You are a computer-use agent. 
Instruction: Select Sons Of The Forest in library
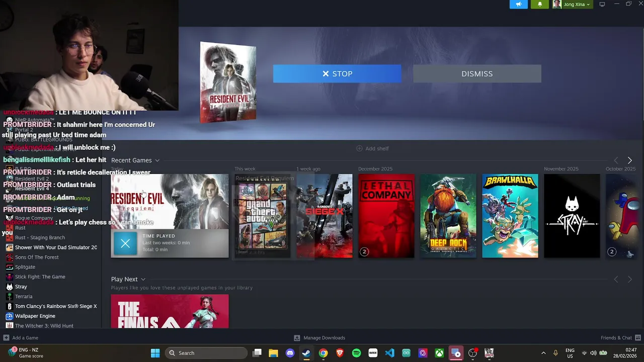[x=37, y=257]
